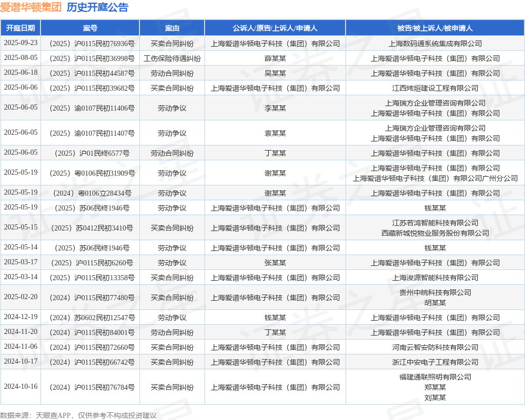Click defendant 西藏新城悦物业服务股份有限公司
Viewport: 525px width, 420px height.
coord(435,233)
